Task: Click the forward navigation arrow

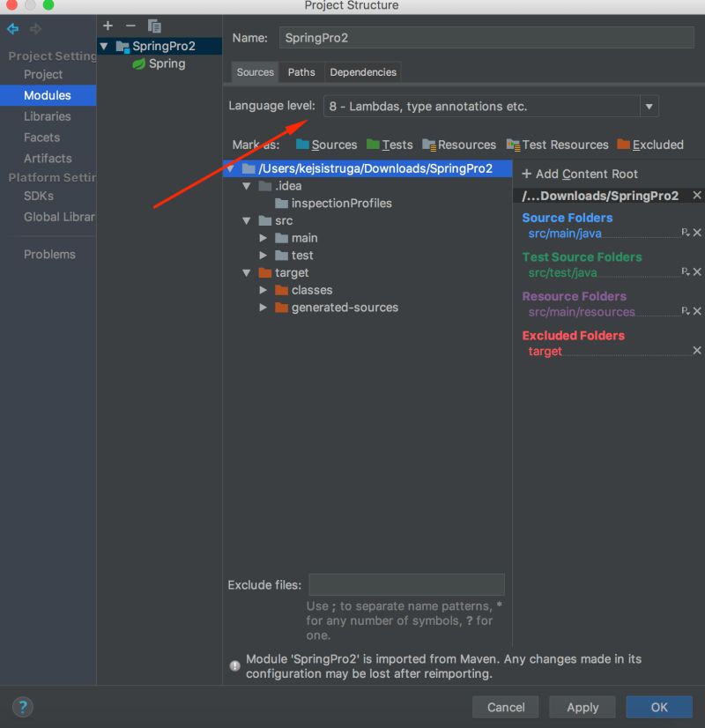Action: [x=35, y=29]
